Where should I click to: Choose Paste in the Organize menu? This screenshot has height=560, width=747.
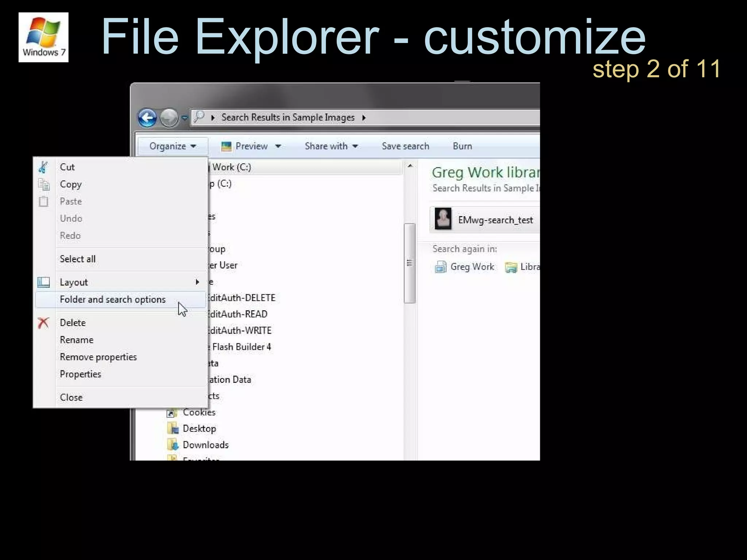(x=120, y=201)
